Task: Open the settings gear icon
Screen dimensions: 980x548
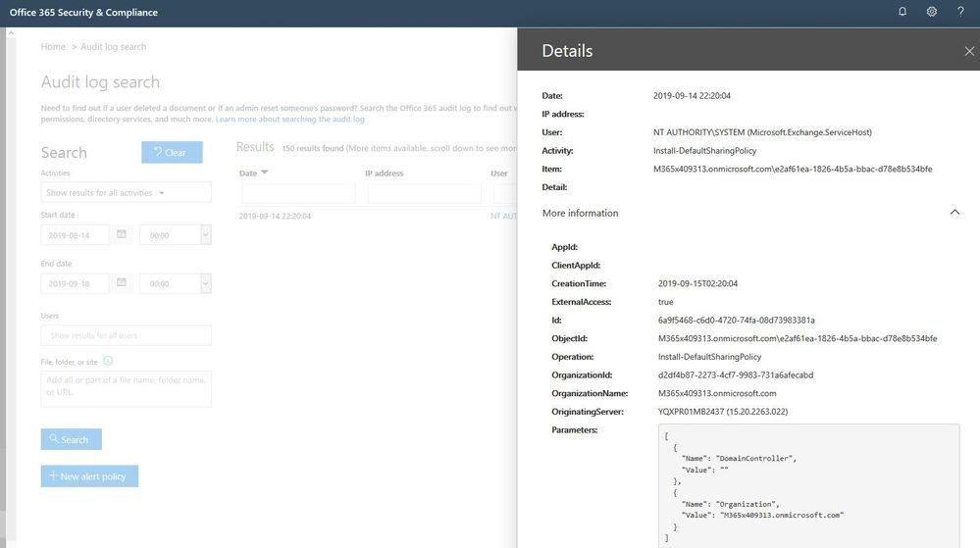Action: (x=931, y=11)
